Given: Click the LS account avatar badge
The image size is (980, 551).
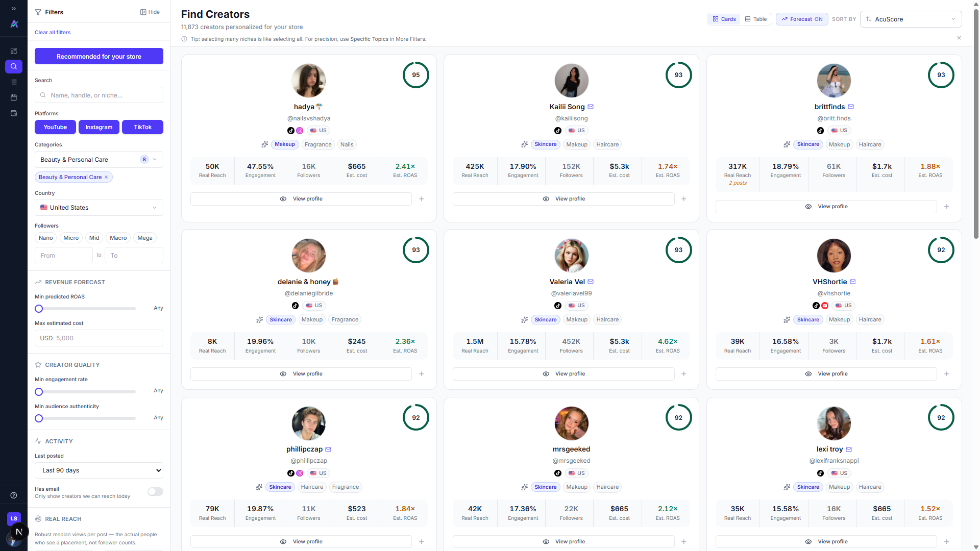Looking at the screenshot, I should 14,518.
